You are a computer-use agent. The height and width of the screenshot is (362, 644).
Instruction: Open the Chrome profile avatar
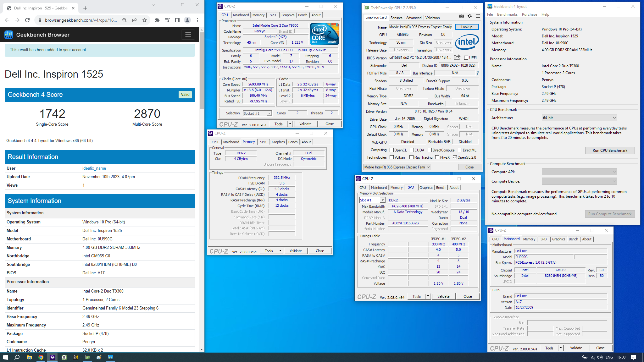point(187,20)
